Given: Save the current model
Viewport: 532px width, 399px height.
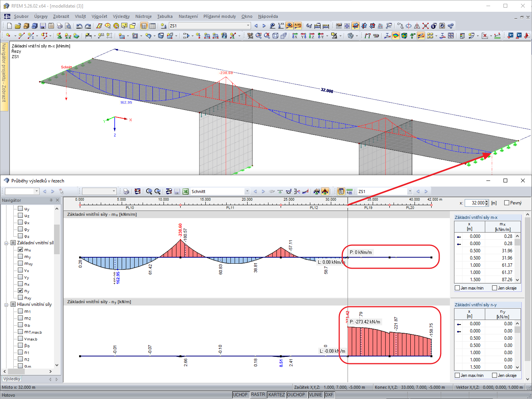Looking at the screenshot, I should [x=43, y=26].
